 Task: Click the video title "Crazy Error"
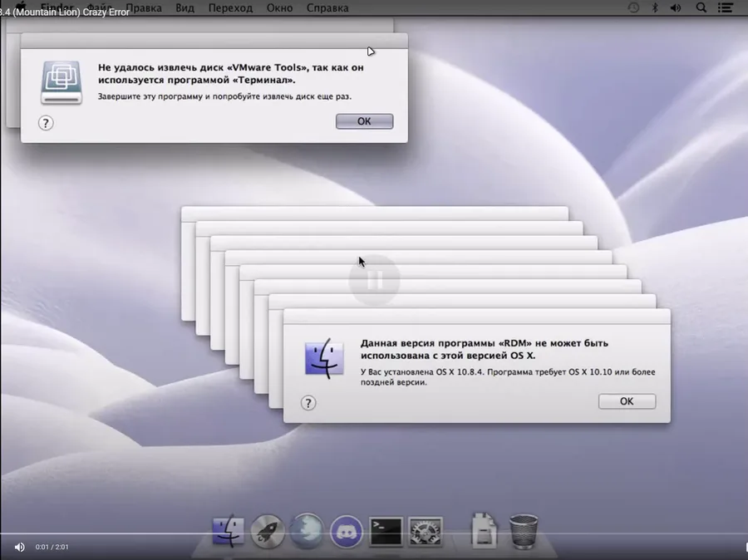[x=106, y=12]
